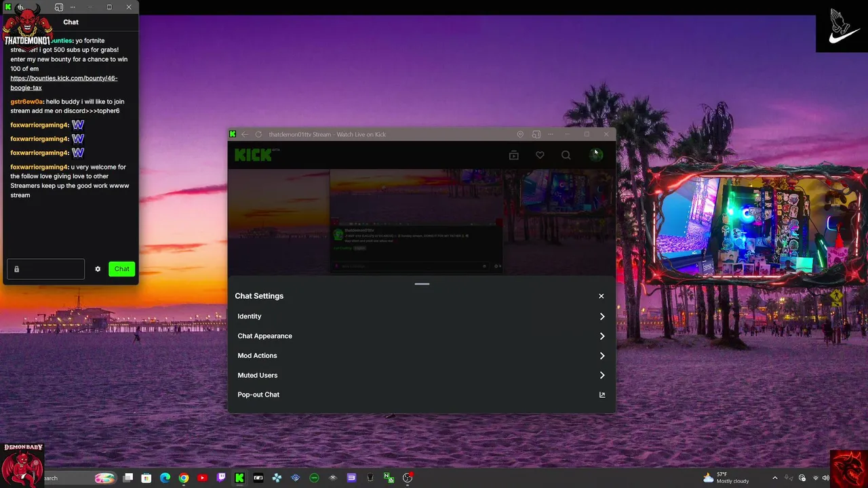Click username gstr6ew0a in chat
The width and height of the screenshot is (868, 488).
(x=26, y=102)
